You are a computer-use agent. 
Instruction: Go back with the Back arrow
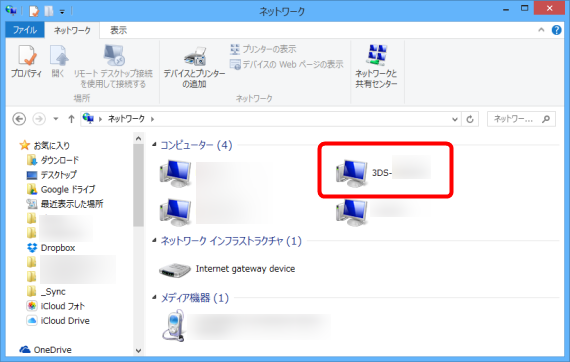click(x=19, y=119)
